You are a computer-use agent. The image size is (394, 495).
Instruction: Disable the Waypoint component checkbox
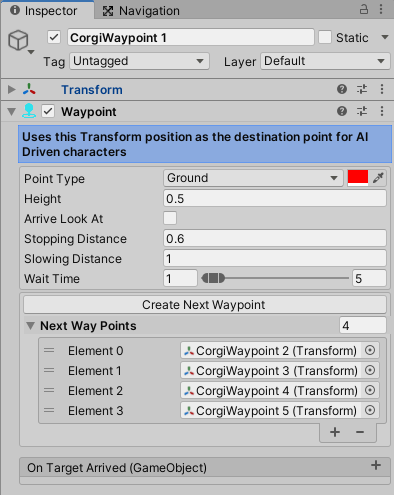[x=48, y=111]
